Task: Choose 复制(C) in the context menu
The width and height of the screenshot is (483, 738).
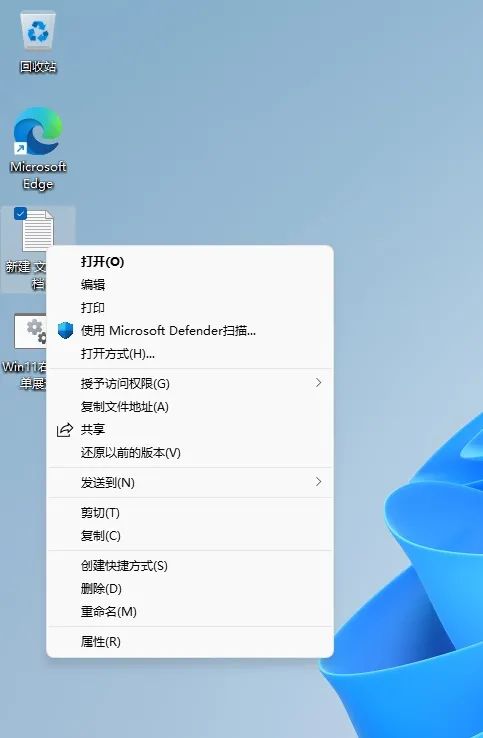Action: tap(190, 536)
